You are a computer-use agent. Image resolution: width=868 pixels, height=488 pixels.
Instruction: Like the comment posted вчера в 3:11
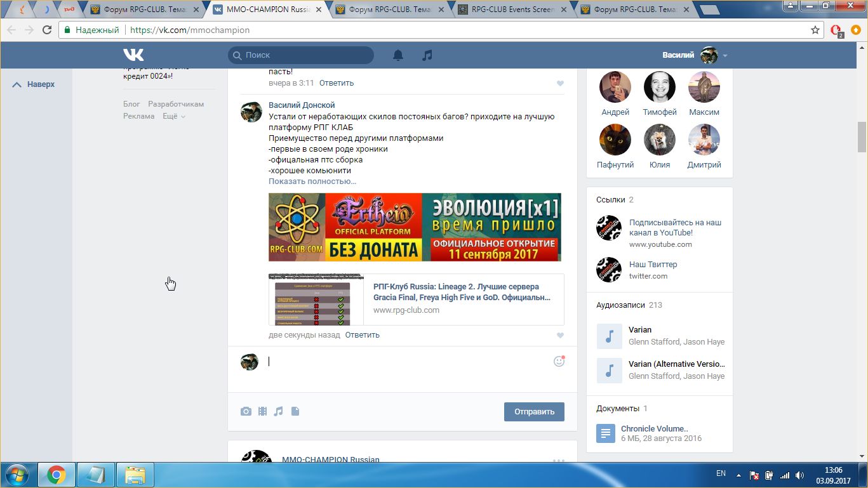[560, 83]
